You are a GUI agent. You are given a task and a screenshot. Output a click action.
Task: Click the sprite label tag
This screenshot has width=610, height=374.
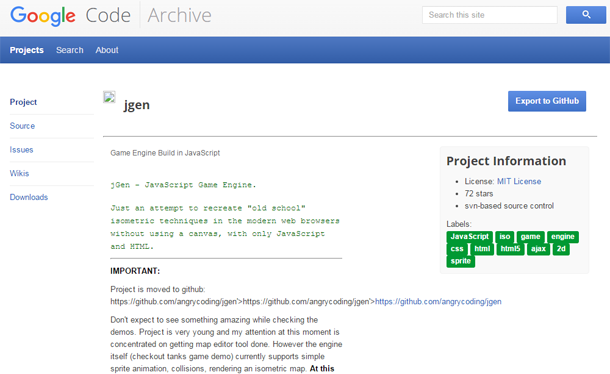tap(461, 261)
